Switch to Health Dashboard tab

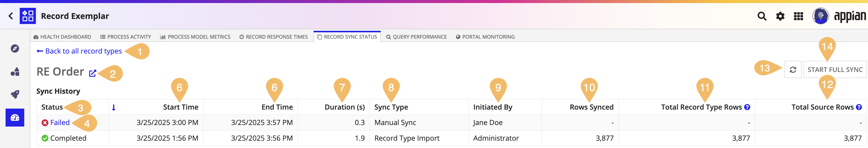pyautogui.click(x=62, y=37)
